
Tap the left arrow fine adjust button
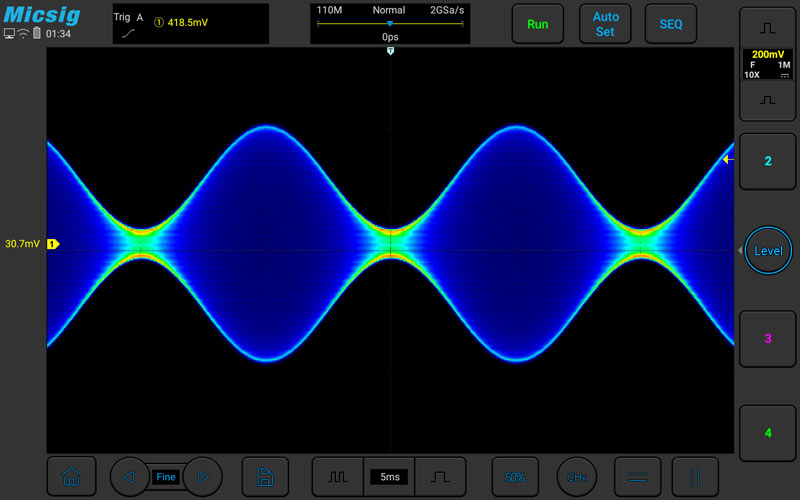point(129,477)
